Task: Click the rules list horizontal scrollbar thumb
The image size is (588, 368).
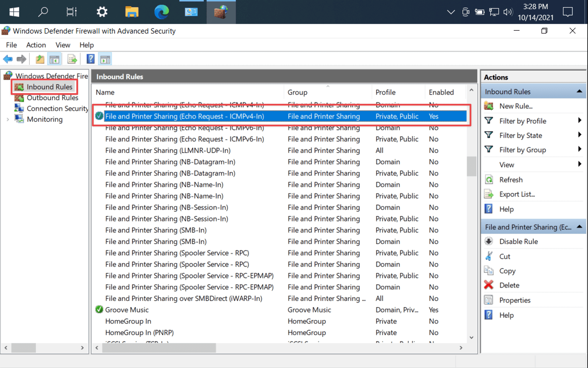Action: click(159, 348)
